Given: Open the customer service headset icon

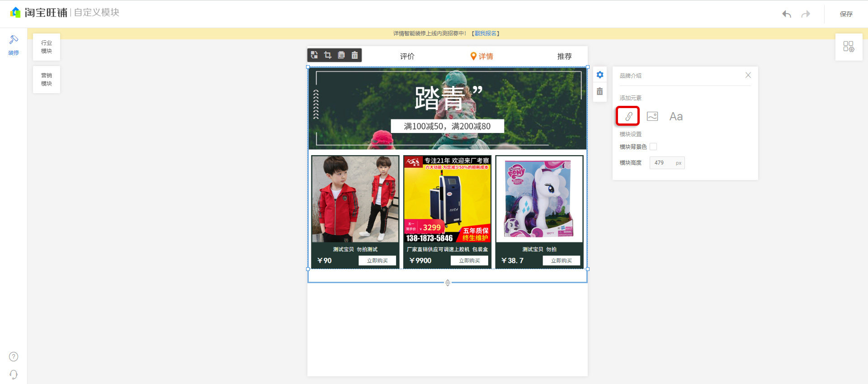Looking at the screenshot, I should point(14,375).
